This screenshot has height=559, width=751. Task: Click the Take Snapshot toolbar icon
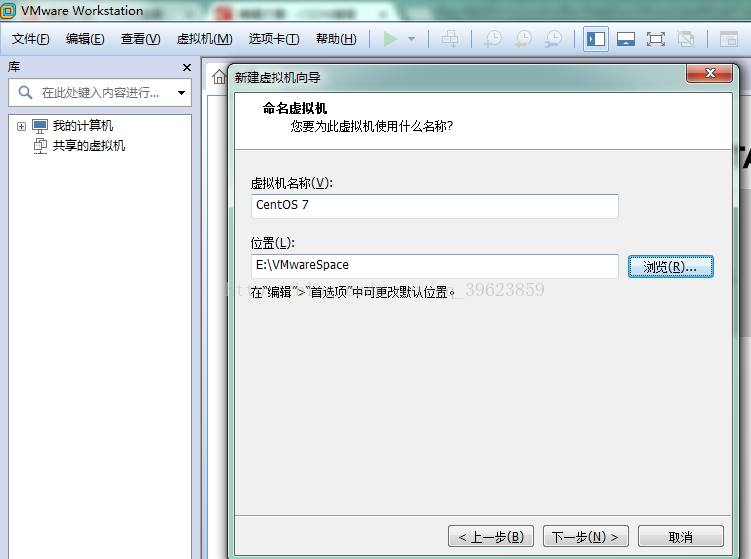(493, 39)
